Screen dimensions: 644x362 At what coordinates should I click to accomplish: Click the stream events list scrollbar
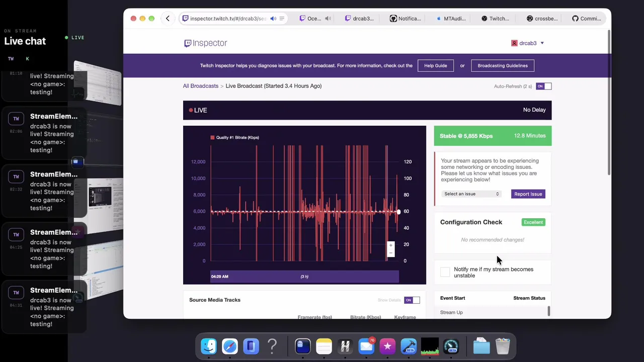coord(548,311)
